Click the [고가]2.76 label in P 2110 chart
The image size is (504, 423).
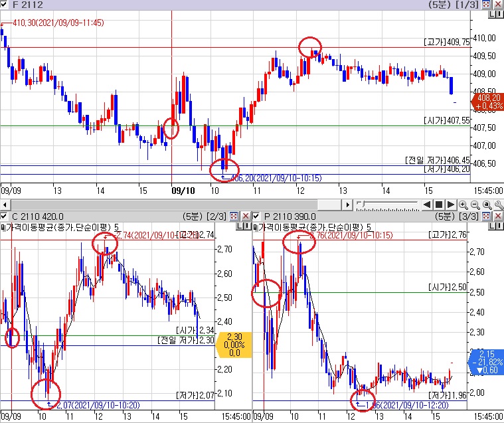click(x=447, y=235)
